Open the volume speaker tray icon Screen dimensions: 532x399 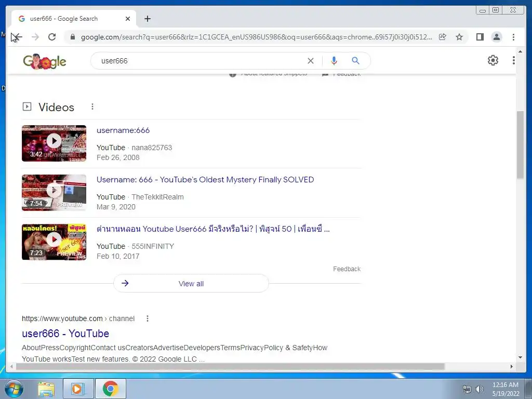tap(480, 389)
